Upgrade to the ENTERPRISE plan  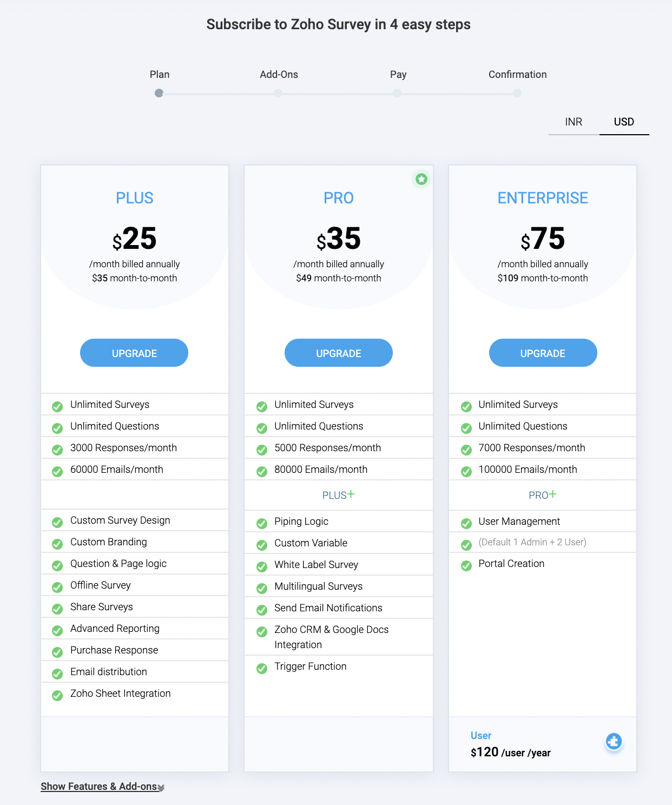click(x=543, y=353)
